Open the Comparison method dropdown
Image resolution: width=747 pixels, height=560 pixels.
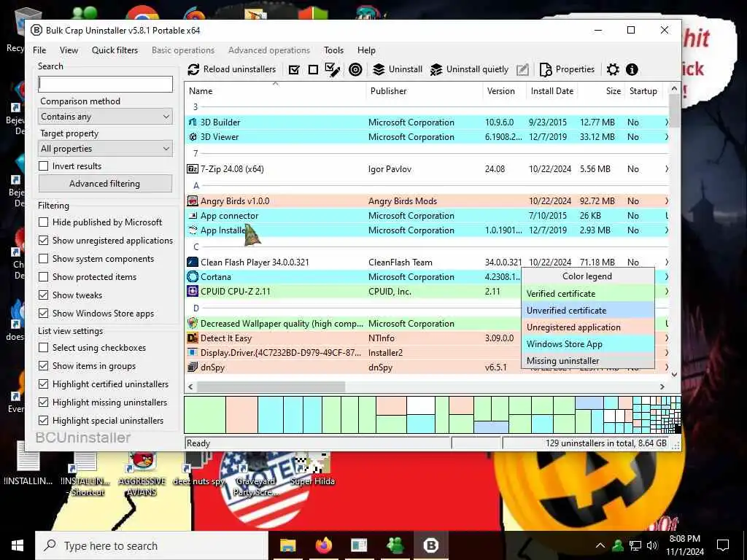(105, 117)
